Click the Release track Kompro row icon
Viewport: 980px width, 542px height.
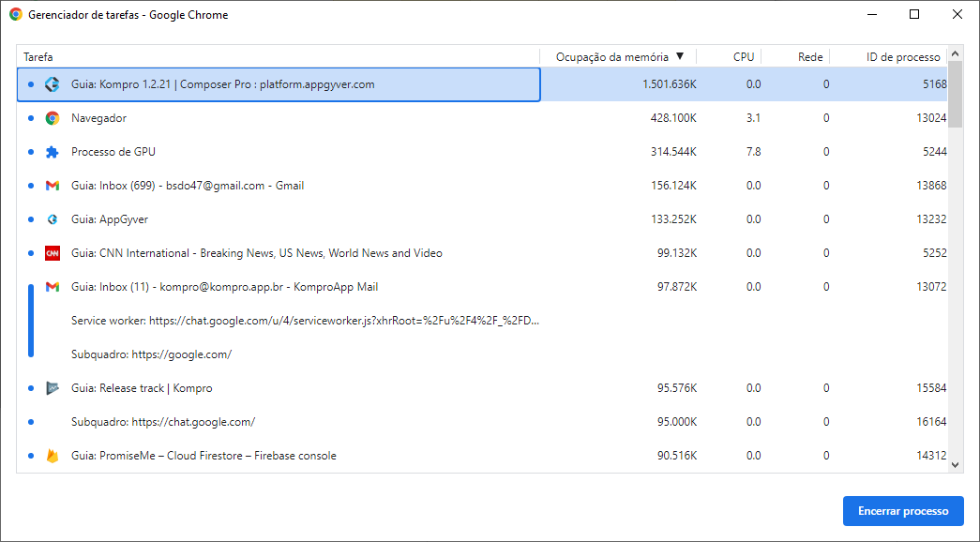tap(53, 388)
